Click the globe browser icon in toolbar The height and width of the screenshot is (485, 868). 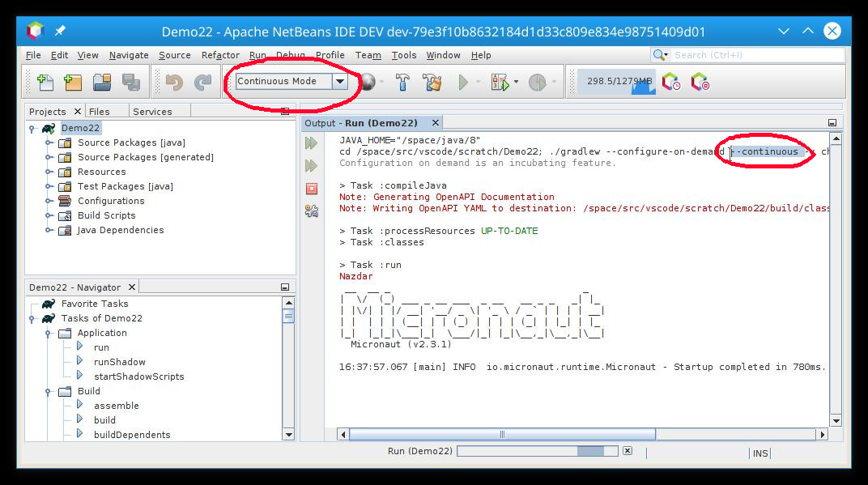(368, 83)
